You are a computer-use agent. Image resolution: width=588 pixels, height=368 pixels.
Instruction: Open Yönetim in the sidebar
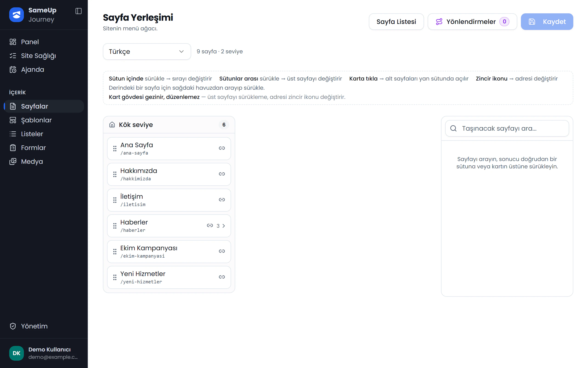(44, 326)
